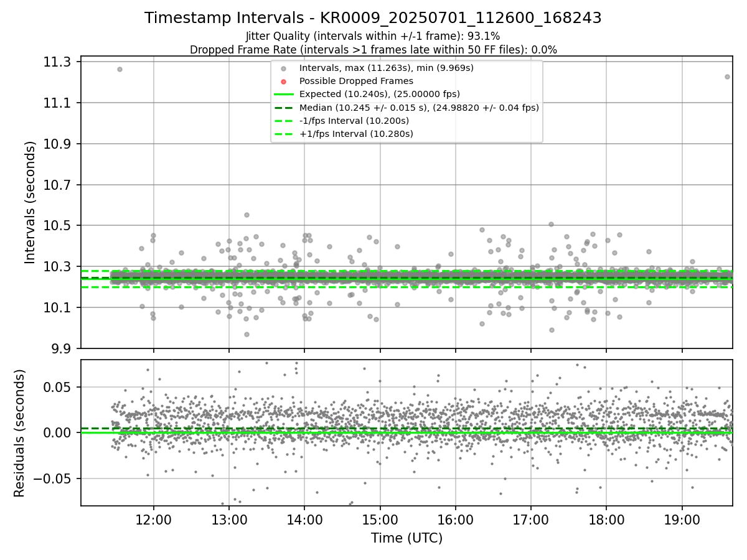Select the Dropped Frame Rate 0.0% subtitle
Screen dimensions: 747x560
373,49
